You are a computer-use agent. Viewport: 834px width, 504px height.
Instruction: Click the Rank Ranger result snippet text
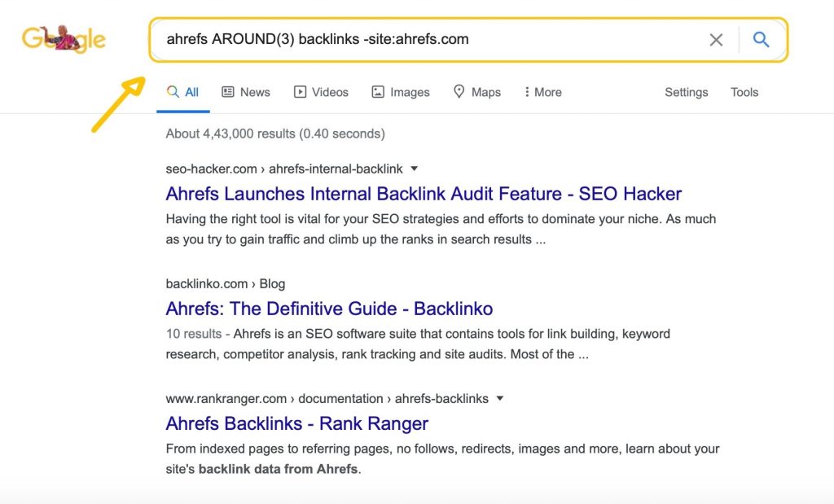442,458
